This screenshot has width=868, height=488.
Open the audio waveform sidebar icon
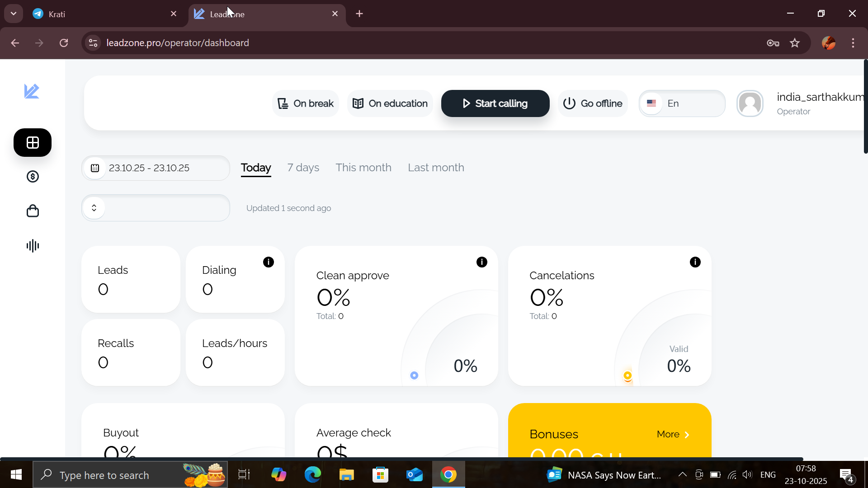pos(33,246)
